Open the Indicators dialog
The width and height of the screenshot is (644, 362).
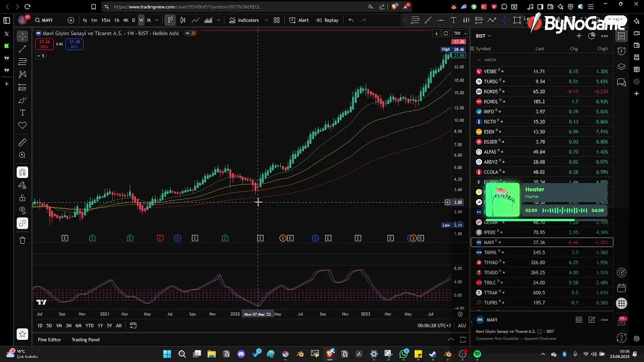(244, 20)
